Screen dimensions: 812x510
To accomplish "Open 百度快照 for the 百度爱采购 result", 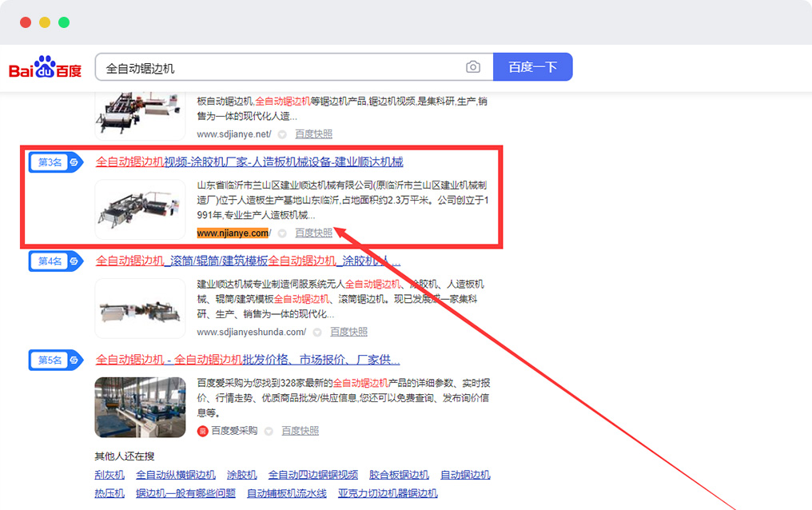I will click(x=301, y=431).
